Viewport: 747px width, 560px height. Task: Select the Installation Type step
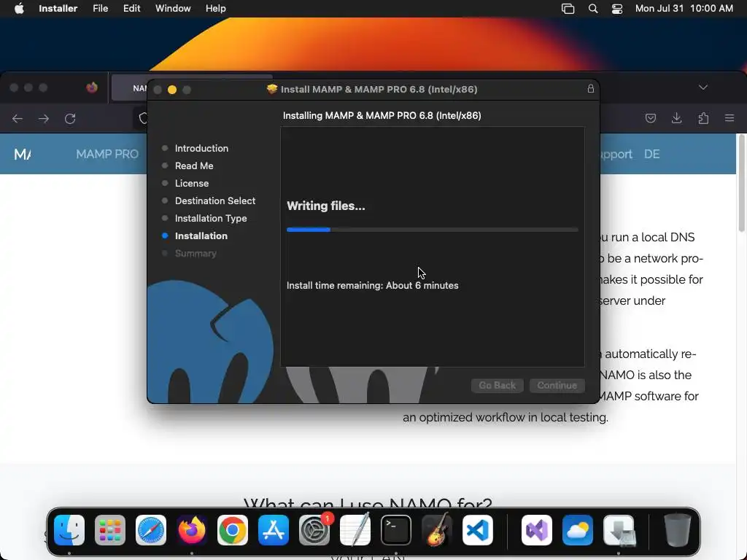(x=211, y=219)
